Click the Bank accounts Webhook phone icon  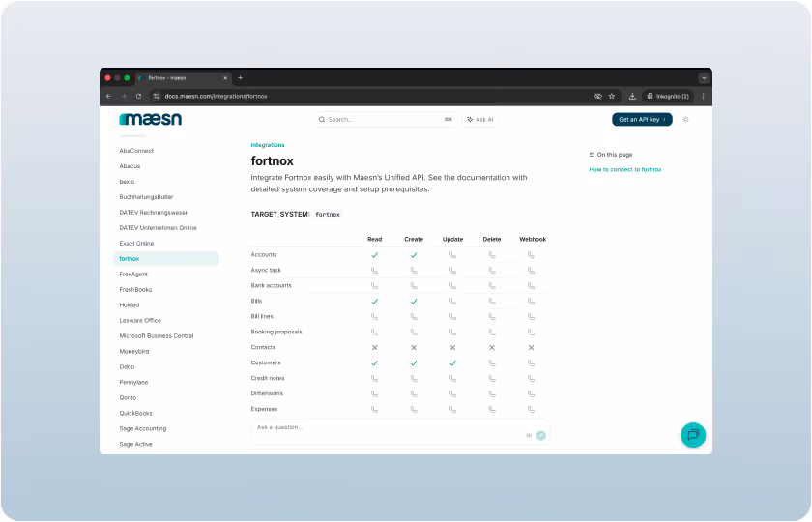(x=531, y=286)
